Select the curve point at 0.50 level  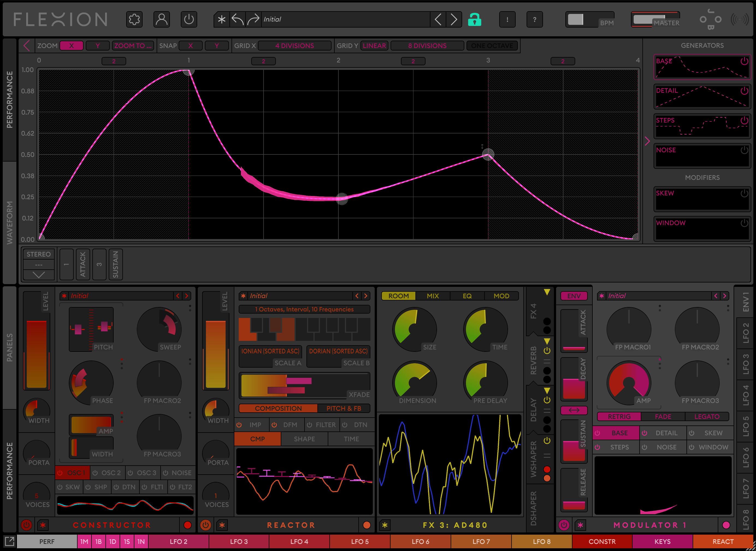tap(488, 154)
